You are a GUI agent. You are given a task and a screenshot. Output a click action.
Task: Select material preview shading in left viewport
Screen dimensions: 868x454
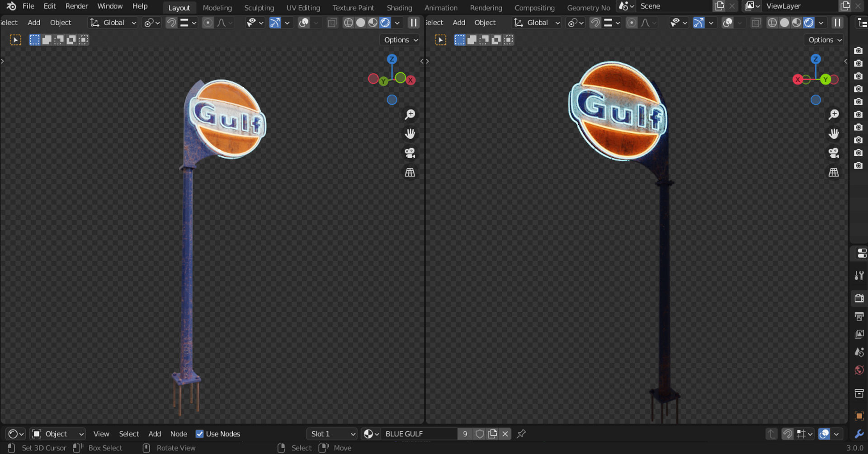point(373,23)
